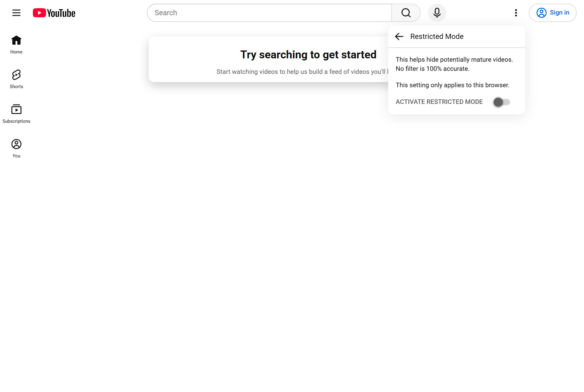Screen dimensions: 584x392
Task: Open the three-dot settings menu
Action: pyautogui.click(x=516, y=13)
